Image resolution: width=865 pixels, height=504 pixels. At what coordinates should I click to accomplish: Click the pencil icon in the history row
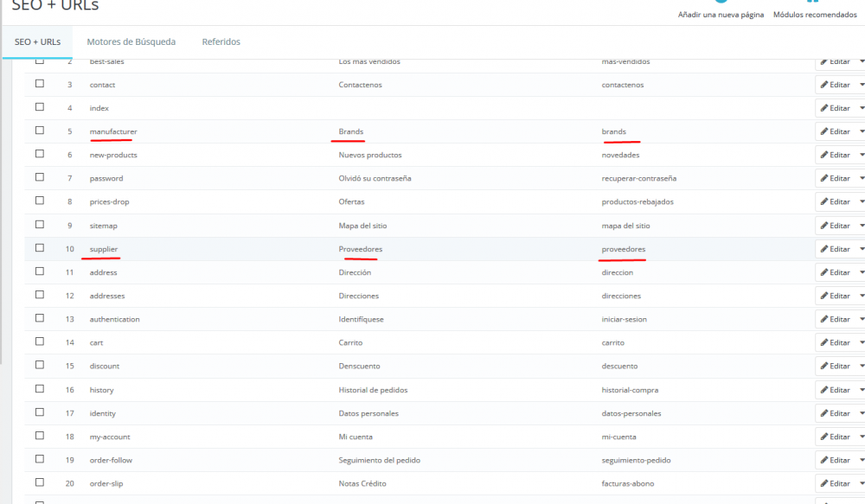[824, 390]
